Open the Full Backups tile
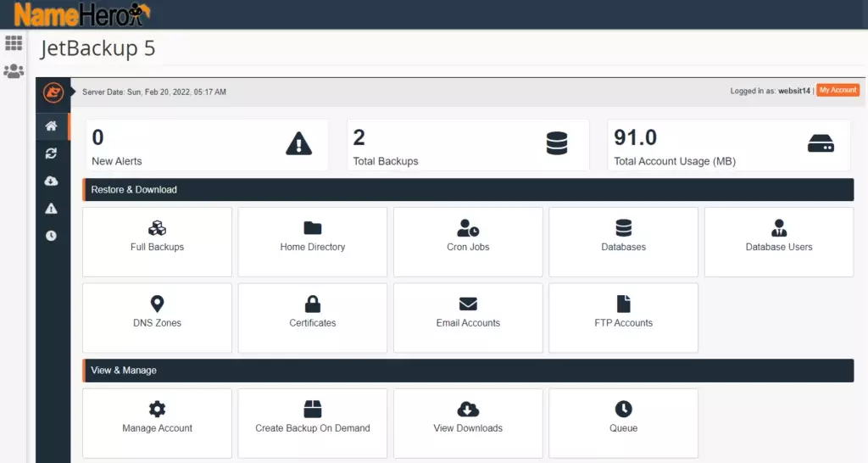Screen dimensions: 868x463 click(x=157, y=242)
